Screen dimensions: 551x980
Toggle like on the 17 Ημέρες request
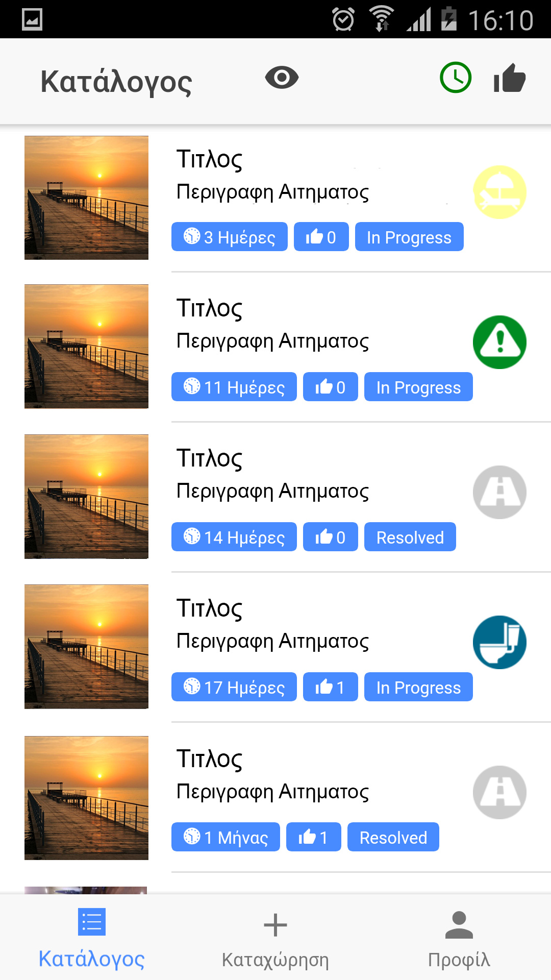click(x=330, y=687)
